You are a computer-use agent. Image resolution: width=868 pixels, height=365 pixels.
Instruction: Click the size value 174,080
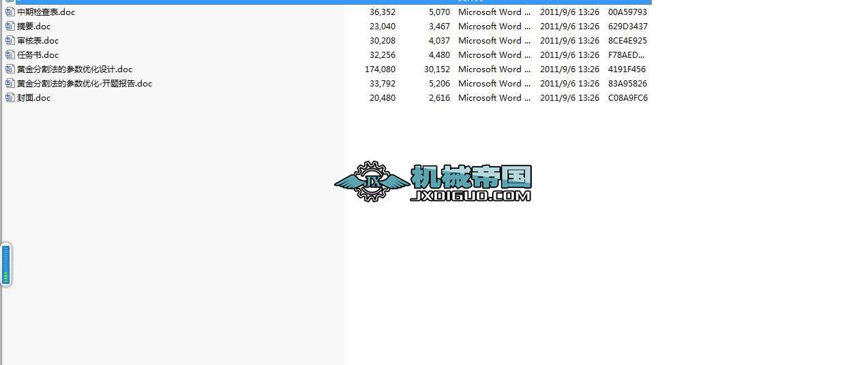coord(380,69)
